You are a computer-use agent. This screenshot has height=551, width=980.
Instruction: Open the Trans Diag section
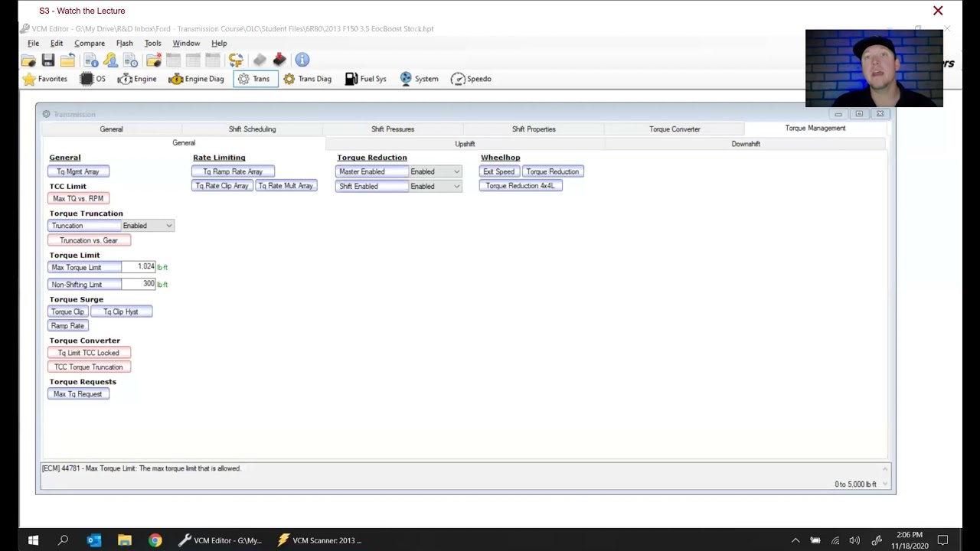pyautogui.click(x=307, y=79)
